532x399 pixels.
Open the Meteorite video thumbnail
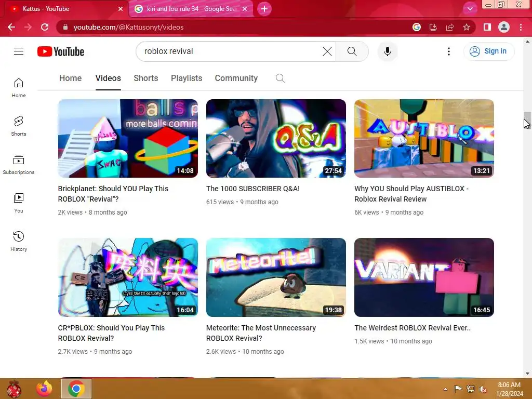coord(276,277)
